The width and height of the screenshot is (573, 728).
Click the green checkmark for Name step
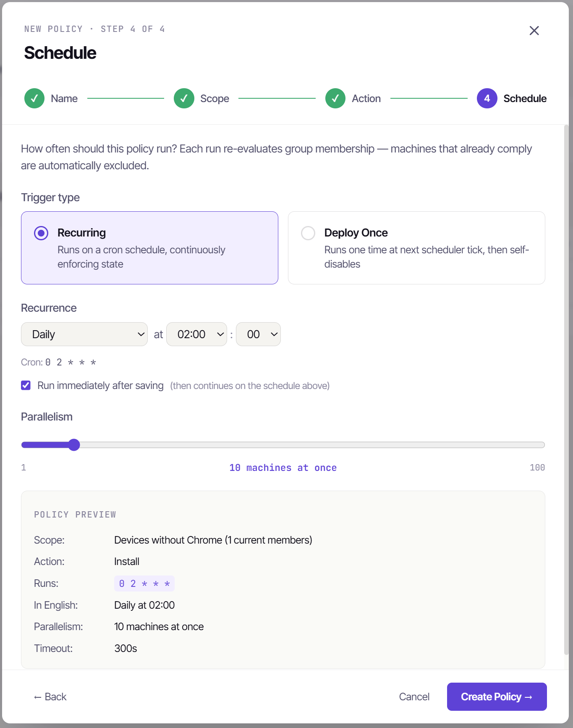tap(34, 99)
